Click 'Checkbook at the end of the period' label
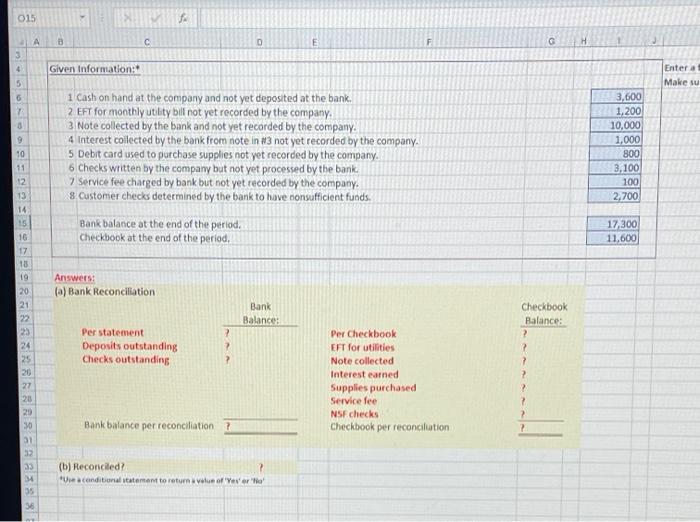This screenshot has width=700, height=522. [154, 238]
